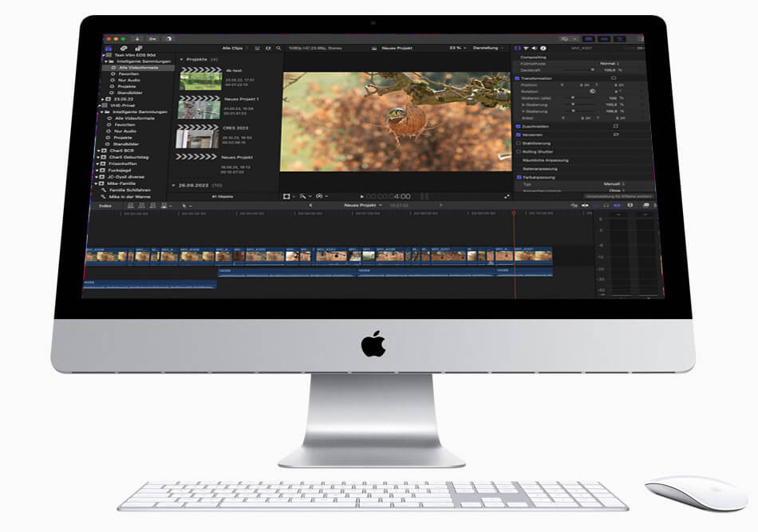Viewport: 758px width, 532px height.
Task: Toggle viewer fullscreen with the arrows icon
Action: point(507,196)
